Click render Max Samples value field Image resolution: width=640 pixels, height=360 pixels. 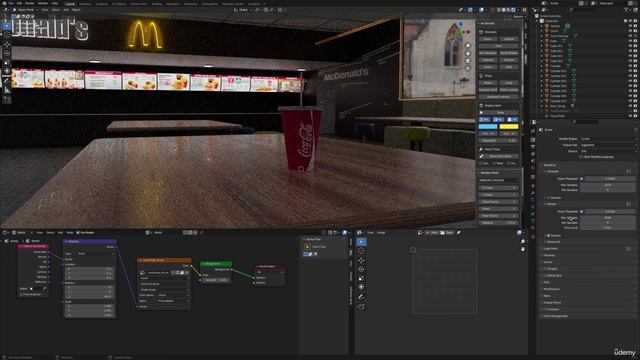(607, 218)
